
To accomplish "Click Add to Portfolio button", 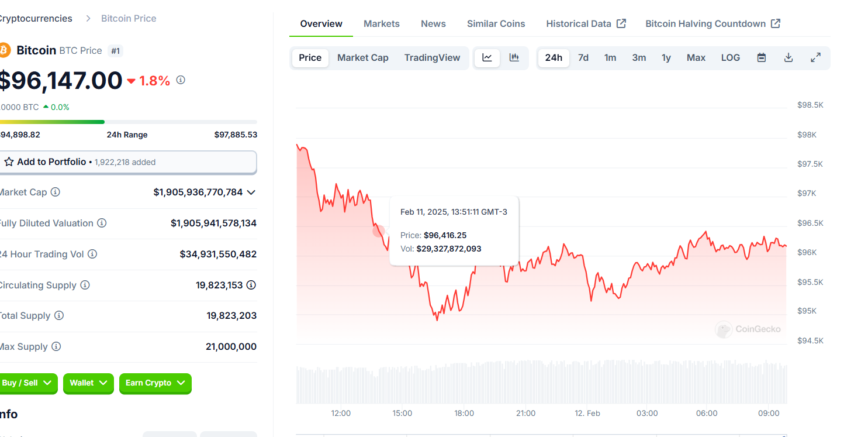I will click(127, 162).
